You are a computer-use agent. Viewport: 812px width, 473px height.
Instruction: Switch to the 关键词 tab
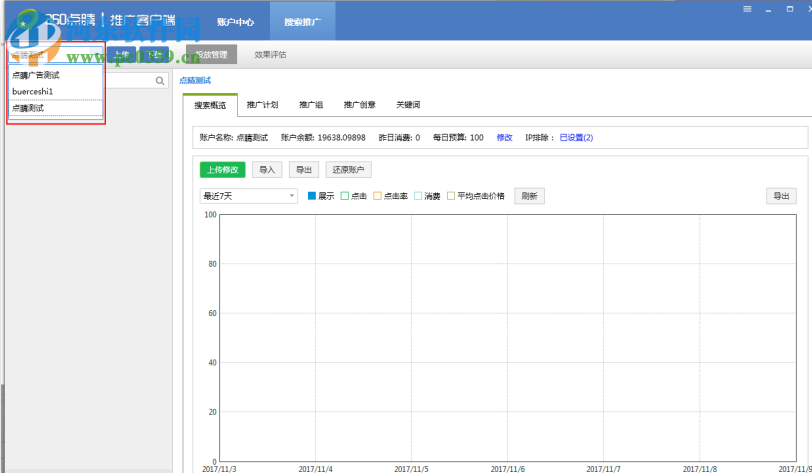coord(408,104)
